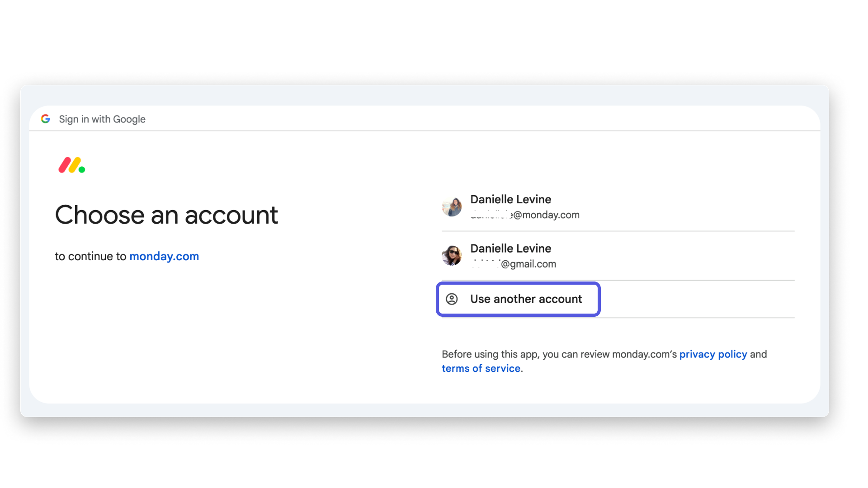Screen dimensions: 868x488
Task: Click the 'Use another account' label text
Action: click(x=526, y=299)
